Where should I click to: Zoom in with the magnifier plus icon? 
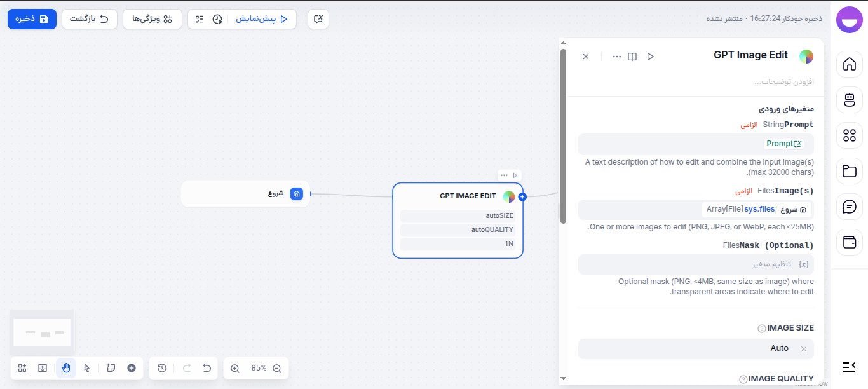[x=234, y=368]
